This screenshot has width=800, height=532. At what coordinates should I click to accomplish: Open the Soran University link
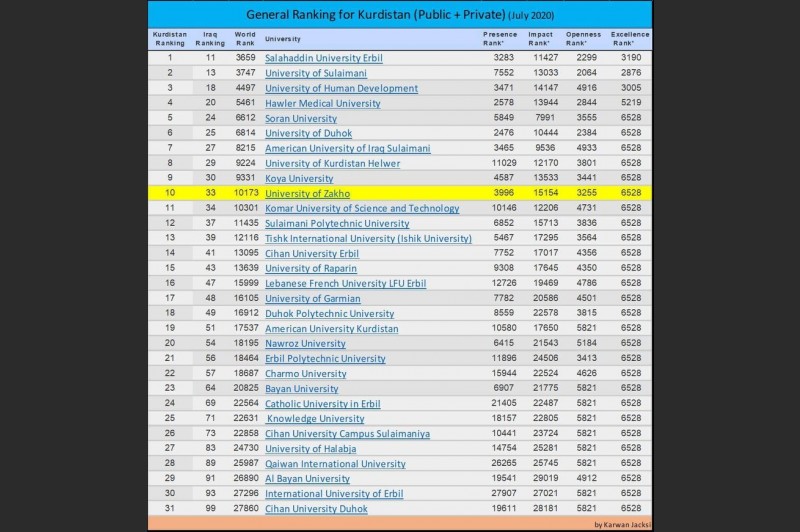(301, 118)
